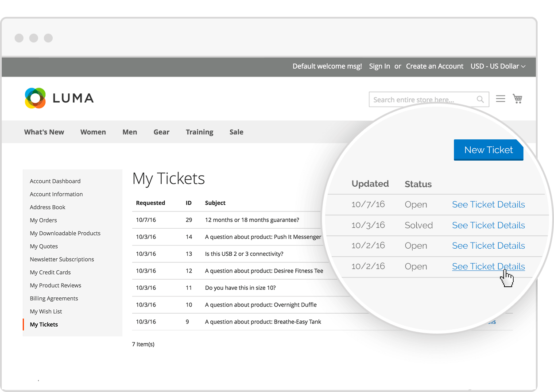Viewport: 554px width, 392px height.
Task: Click the '7 Item(s)' count text
Action: pos(143,344)
